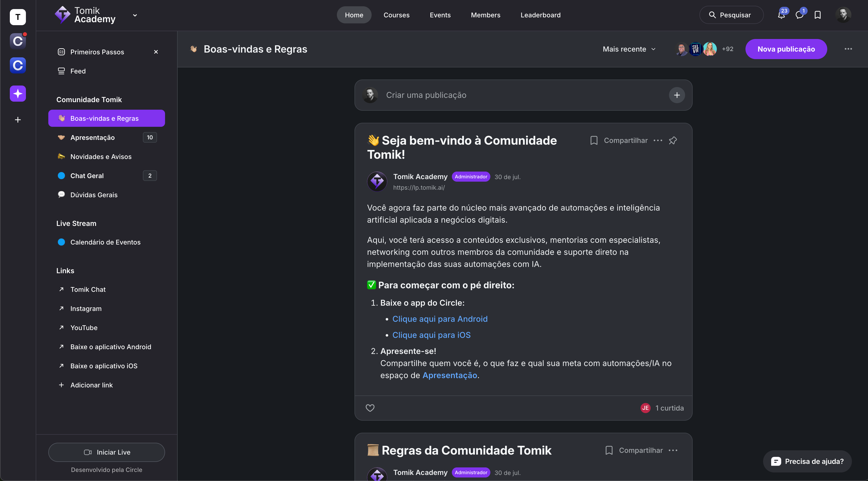Collapse the Links section heading
This screenshot has height=481, width=868.
[65, 271]
